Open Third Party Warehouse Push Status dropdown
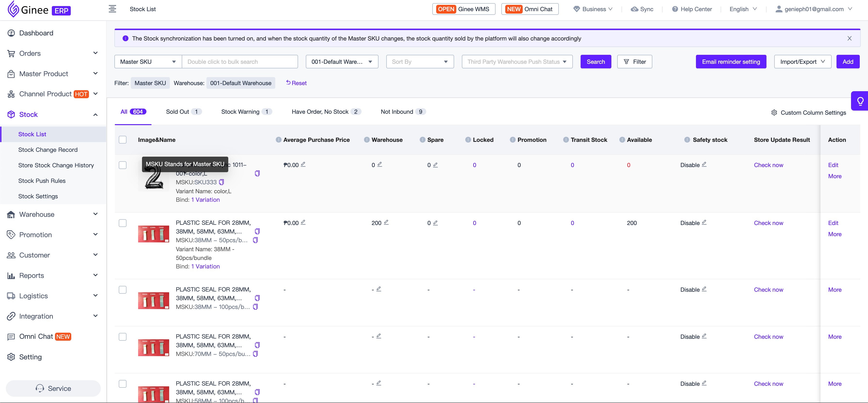This screenshot has height=403, width=868. click(517, 62)
